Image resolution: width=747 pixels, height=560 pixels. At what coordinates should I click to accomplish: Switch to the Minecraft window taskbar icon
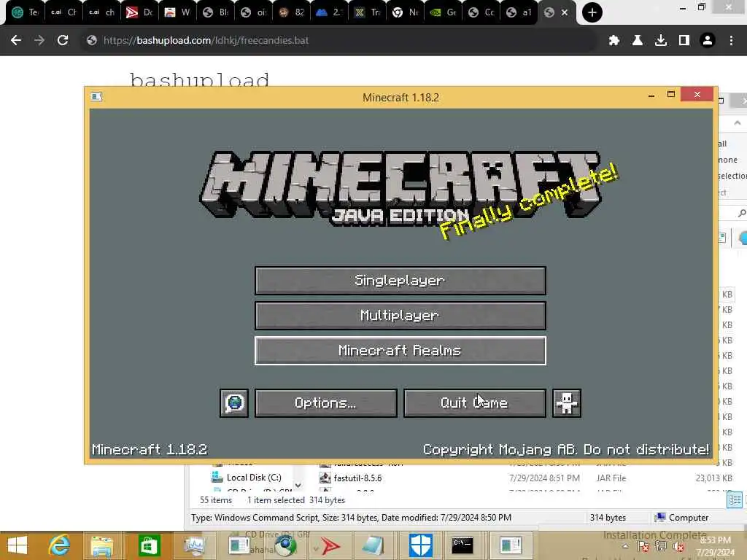click(x=510, y=545)
